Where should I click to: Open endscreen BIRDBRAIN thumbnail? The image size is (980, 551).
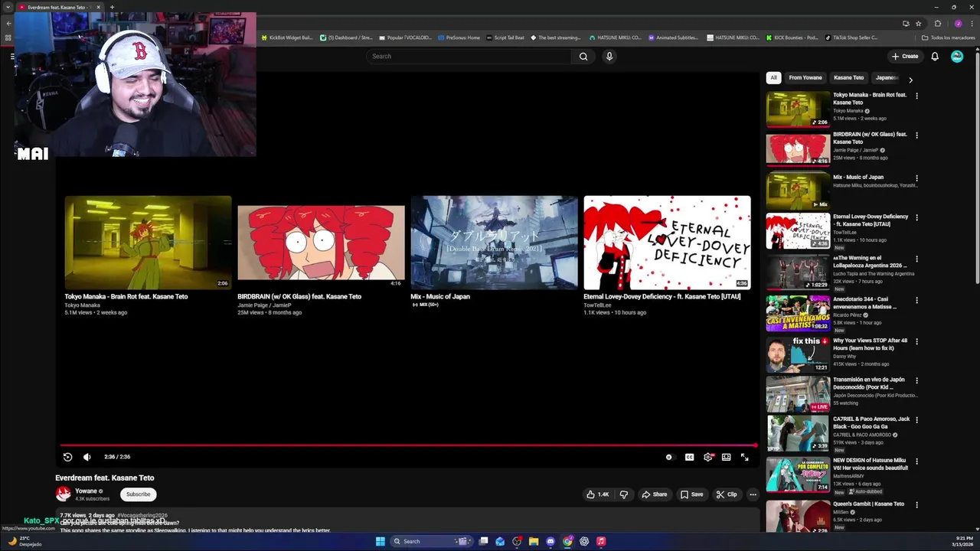point(321,243)
